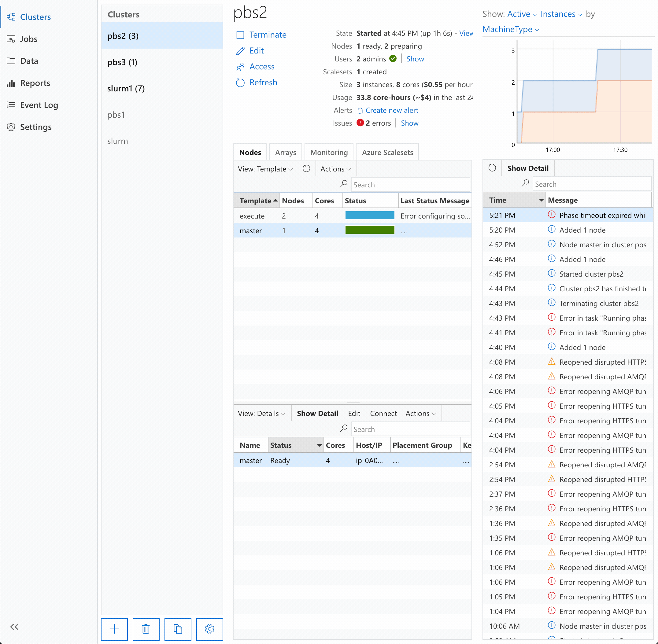Click the Terminate cluster icon

click(x=240, y=34)
